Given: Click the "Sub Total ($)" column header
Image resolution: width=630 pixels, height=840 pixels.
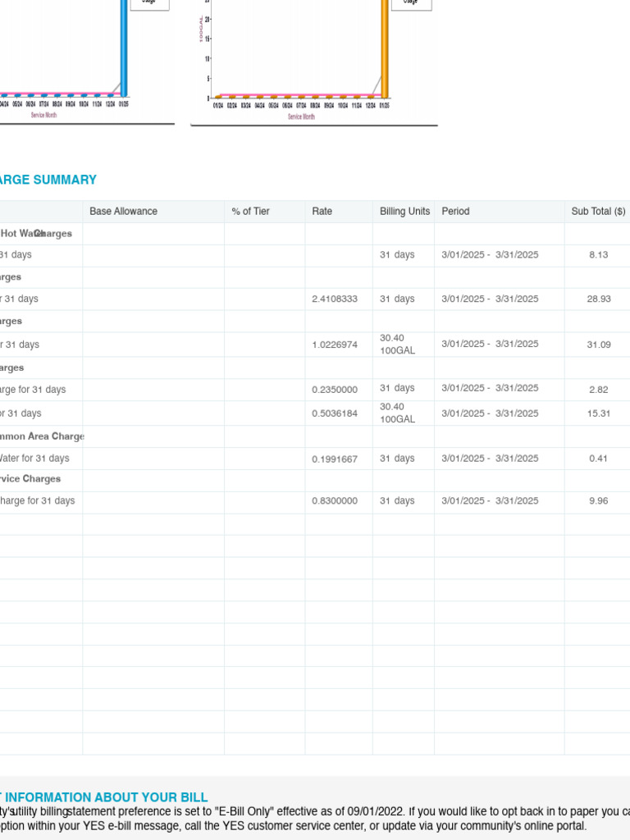Looking at the screenshot, I should click(x=598, y=211).
